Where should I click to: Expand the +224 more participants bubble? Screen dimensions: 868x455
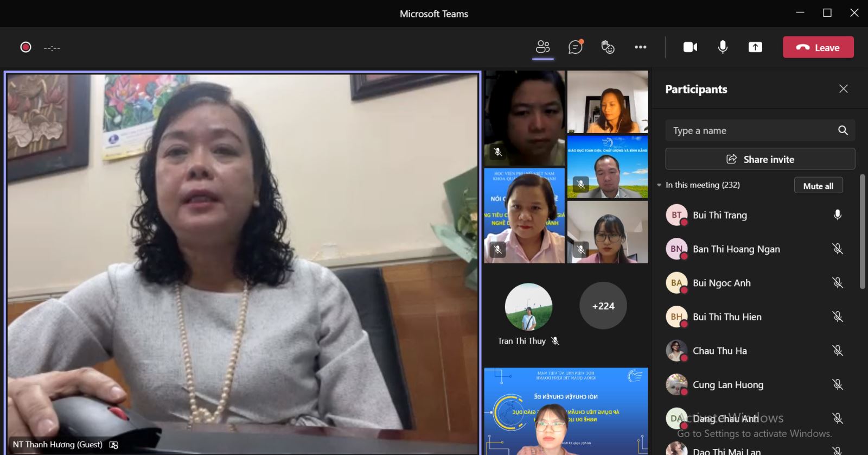pos(603,306)
